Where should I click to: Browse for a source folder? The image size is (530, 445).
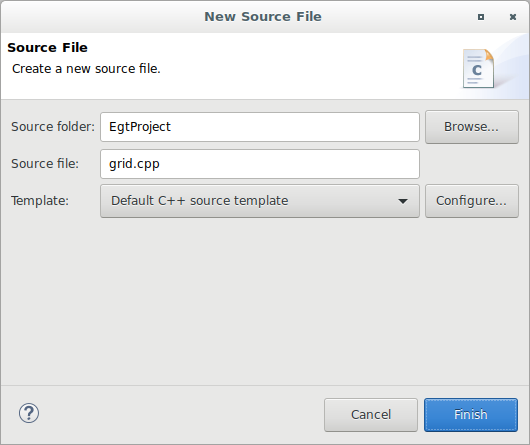point(472,127)
